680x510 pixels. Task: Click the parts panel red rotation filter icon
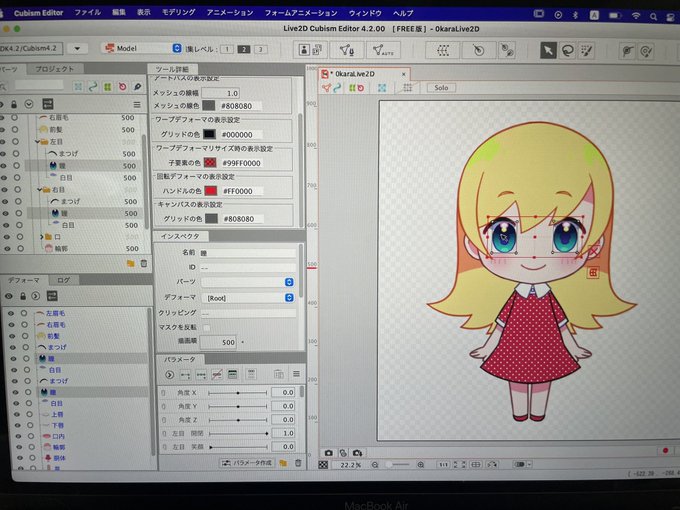[x=123, y=87]
